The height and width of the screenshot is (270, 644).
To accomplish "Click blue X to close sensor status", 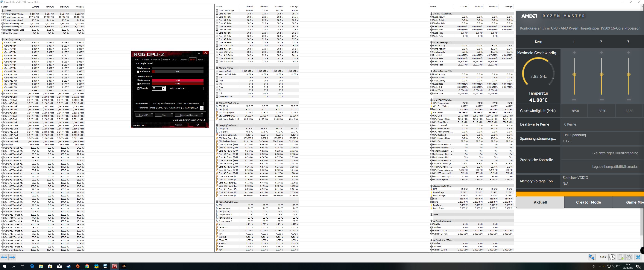I will click(638, 257).
